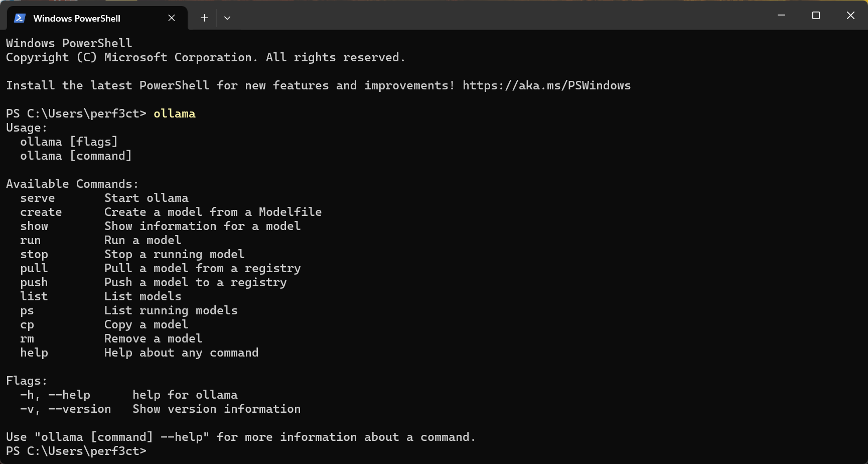Viewport: 868px width, 464px height.
Task: Click the rm command name in list
Action: [x=27, y=338]
